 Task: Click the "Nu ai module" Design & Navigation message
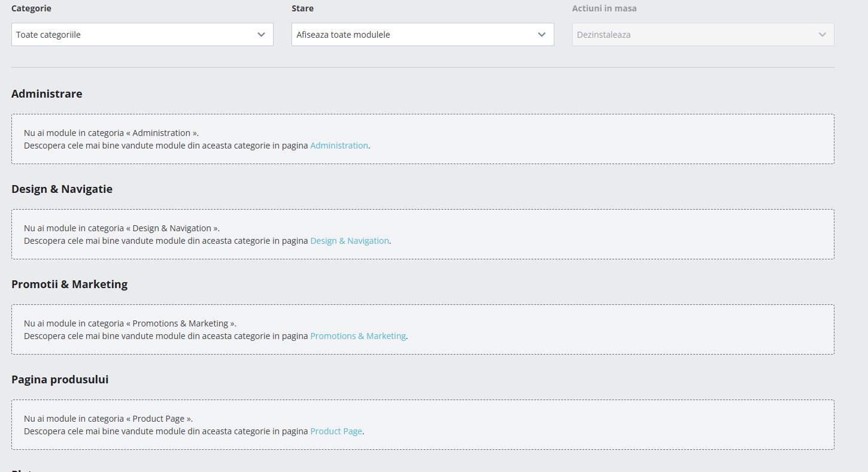click(122, 228)
